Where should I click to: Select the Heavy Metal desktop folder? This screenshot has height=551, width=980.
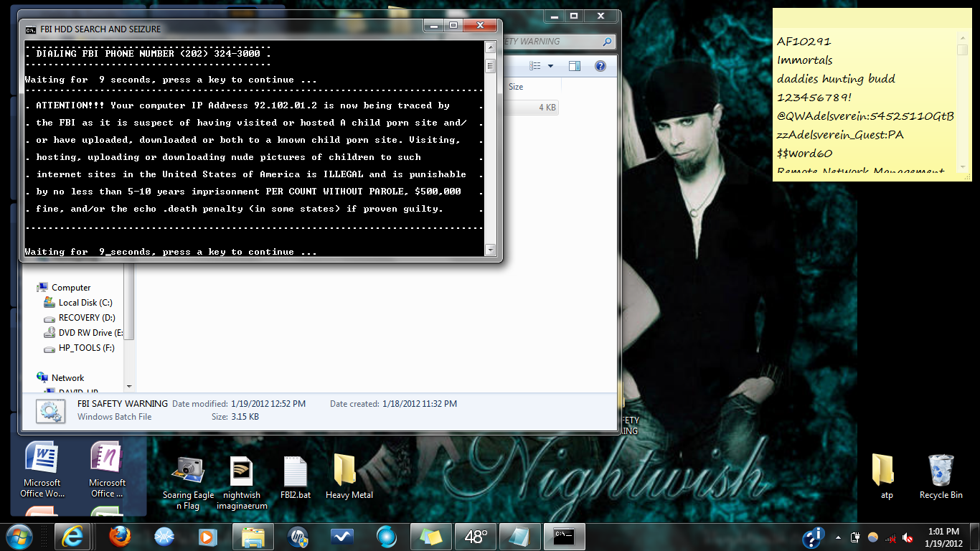[x=349, y=476]
